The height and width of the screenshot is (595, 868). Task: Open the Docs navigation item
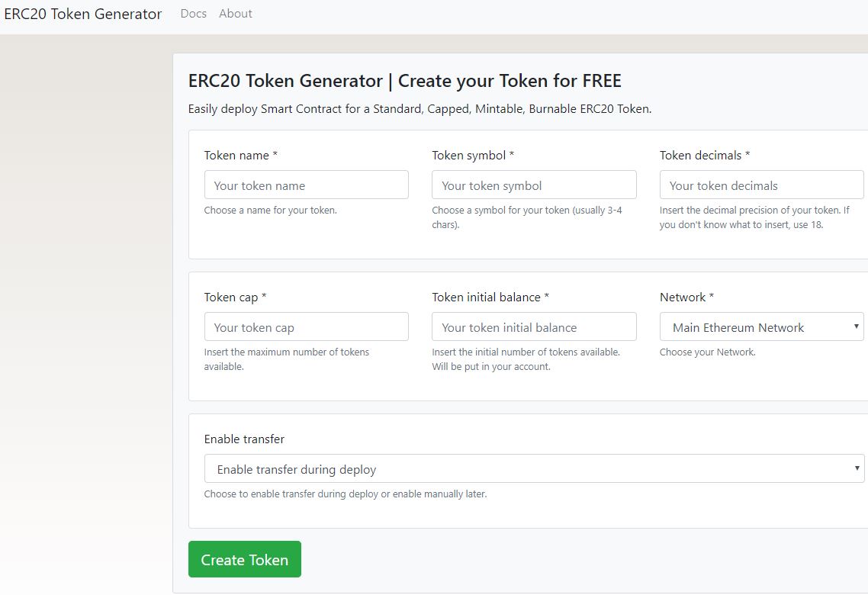click(x=193, y=14)
